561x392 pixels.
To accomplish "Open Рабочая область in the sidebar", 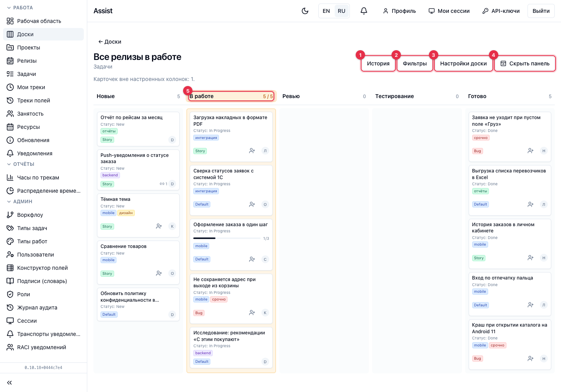I will (x=43, y=21).
